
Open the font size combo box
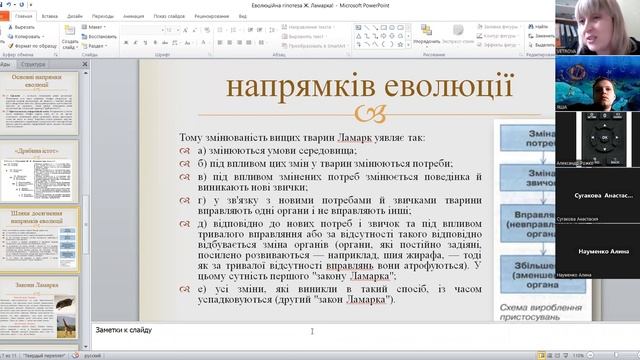coord(172,30)
